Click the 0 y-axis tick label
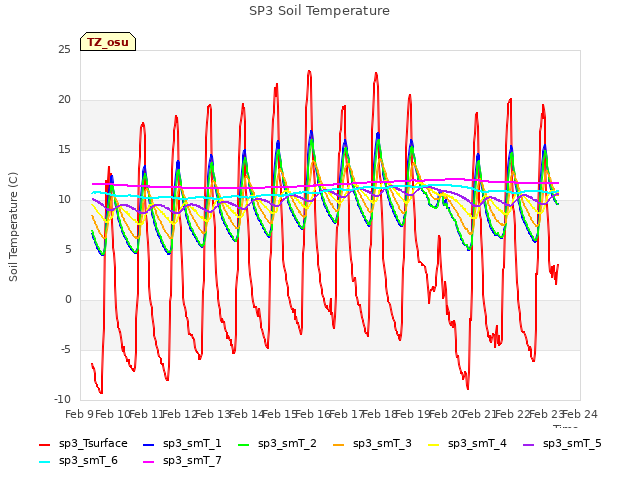 point(68,300)
